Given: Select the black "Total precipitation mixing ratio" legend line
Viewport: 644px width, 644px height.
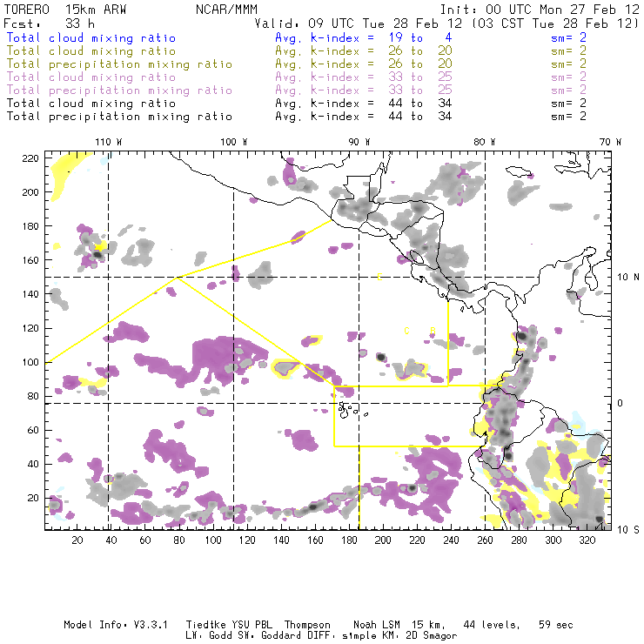Looking at the screenshot, I should point(119,117).
